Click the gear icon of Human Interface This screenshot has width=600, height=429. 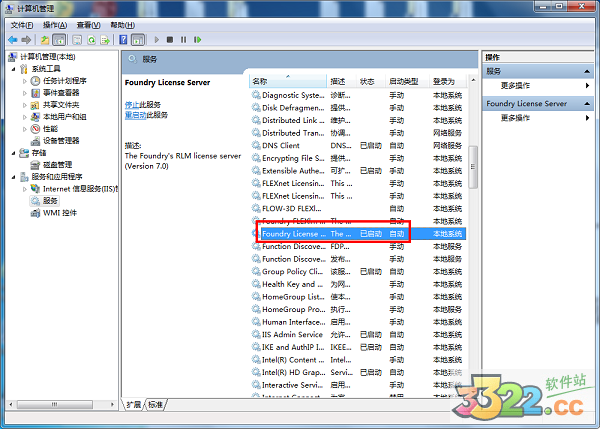(x=256, y=321)
